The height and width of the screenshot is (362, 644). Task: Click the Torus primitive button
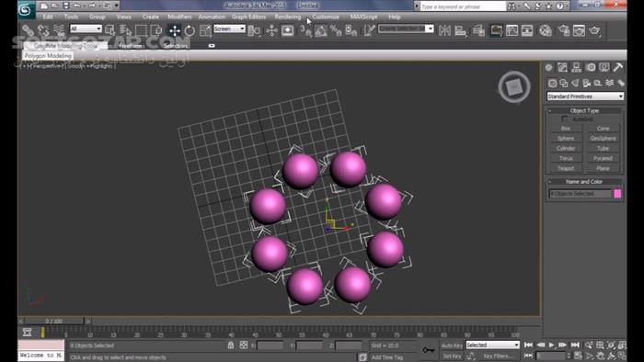click(566, 158)
